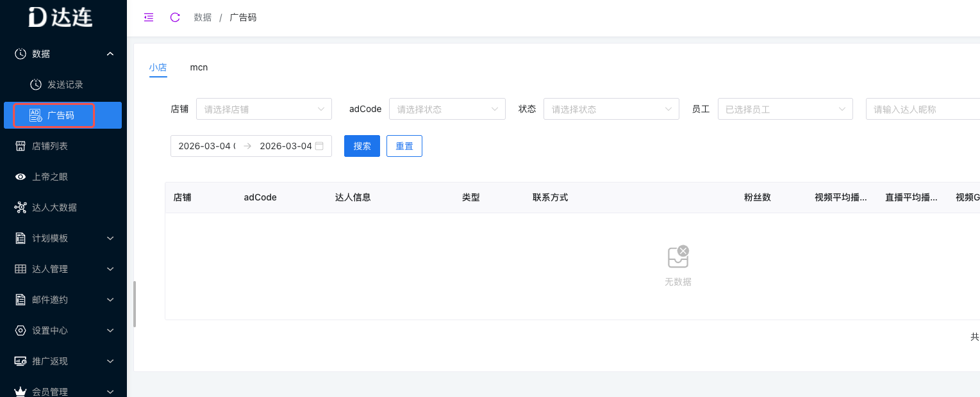This screenshot has width=980, height=397.
Task: Click the sidebar collapse icon in header
Action: (x=149, y=17)
